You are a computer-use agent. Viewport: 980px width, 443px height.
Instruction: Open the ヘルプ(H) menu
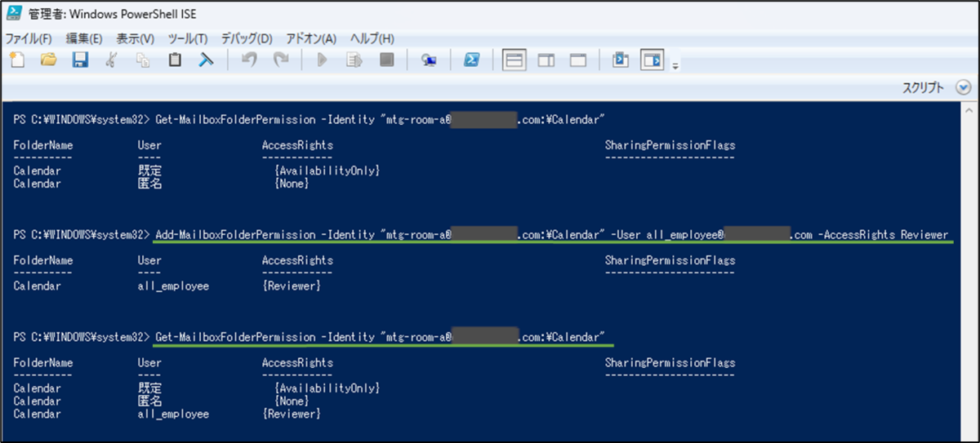coord(372,38)
